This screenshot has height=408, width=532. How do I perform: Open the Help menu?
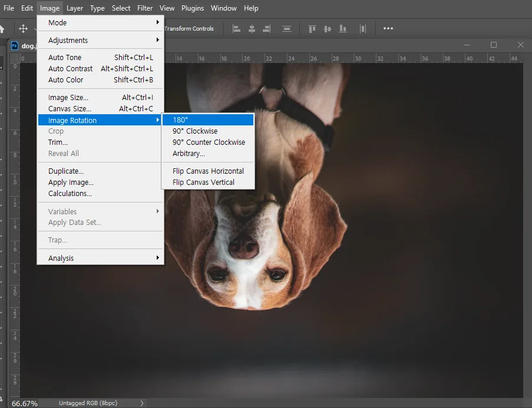[251, 8]
